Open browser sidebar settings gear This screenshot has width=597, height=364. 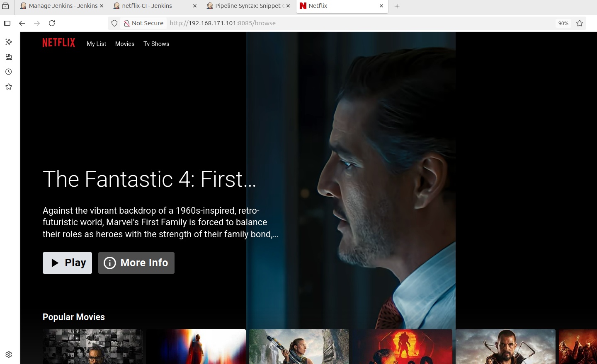(x=9, y=354)
